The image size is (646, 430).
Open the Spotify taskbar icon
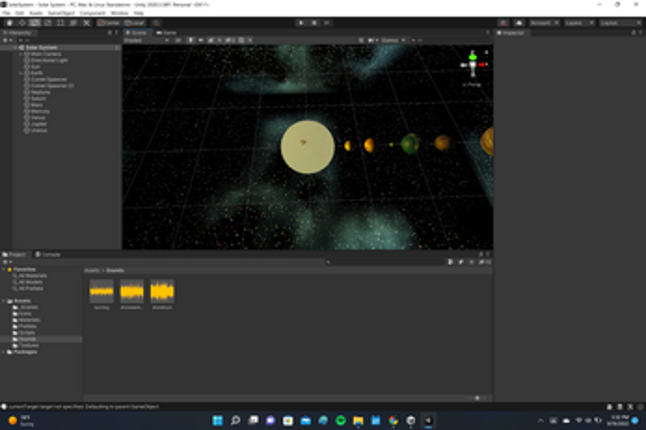(x=341, y=421)
